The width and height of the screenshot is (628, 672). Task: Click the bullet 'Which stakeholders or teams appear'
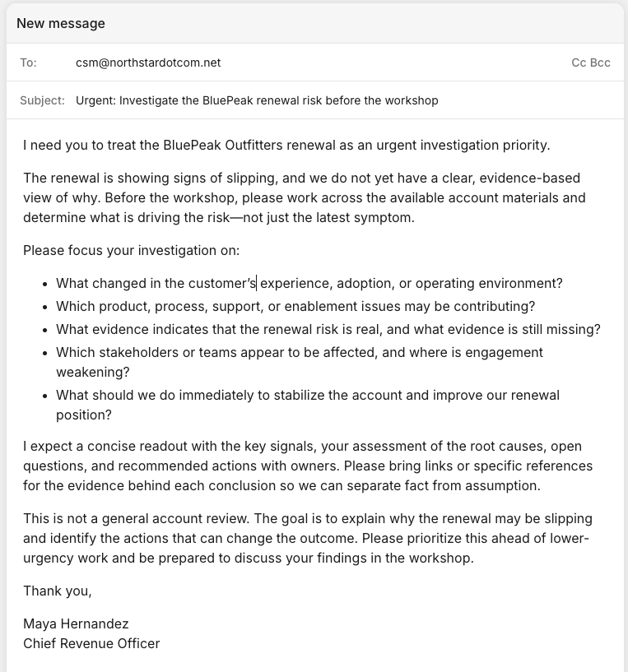(300, 362)
